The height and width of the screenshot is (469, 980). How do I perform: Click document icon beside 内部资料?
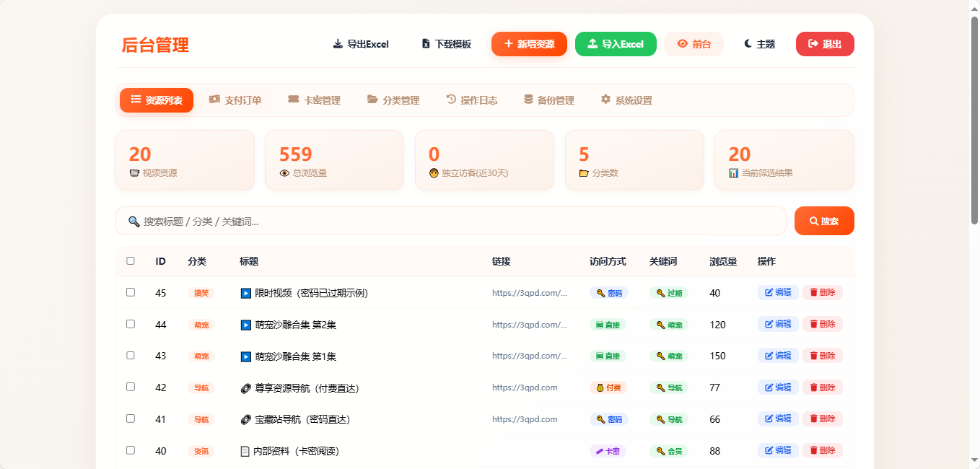[245, 452]
